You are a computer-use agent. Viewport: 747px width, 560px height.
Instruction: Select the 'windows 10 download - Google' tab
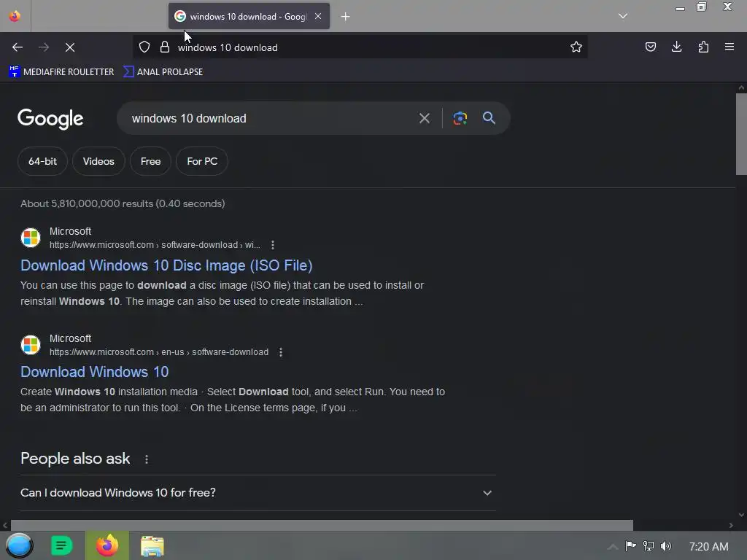coord(249,16)
